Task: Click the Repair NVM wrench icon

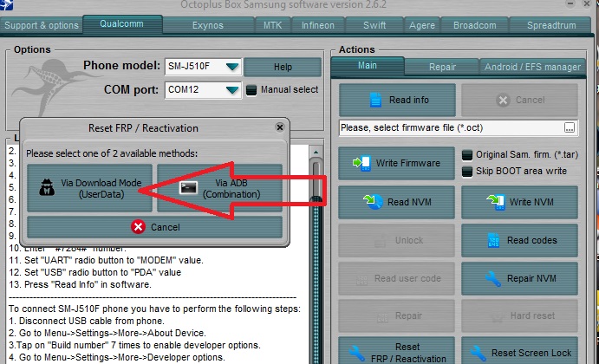Action: click(x=492, y=279)
